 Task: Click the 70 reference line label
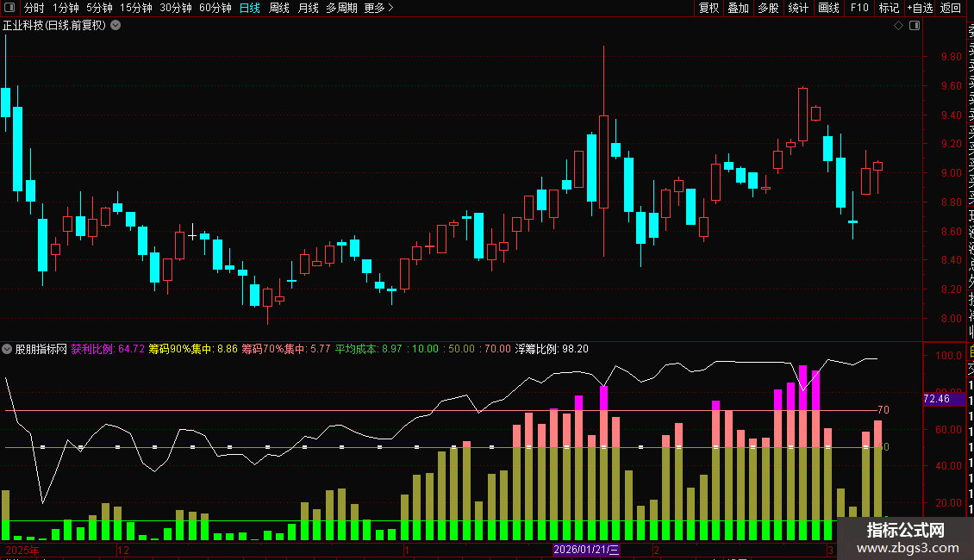[883, 410]
